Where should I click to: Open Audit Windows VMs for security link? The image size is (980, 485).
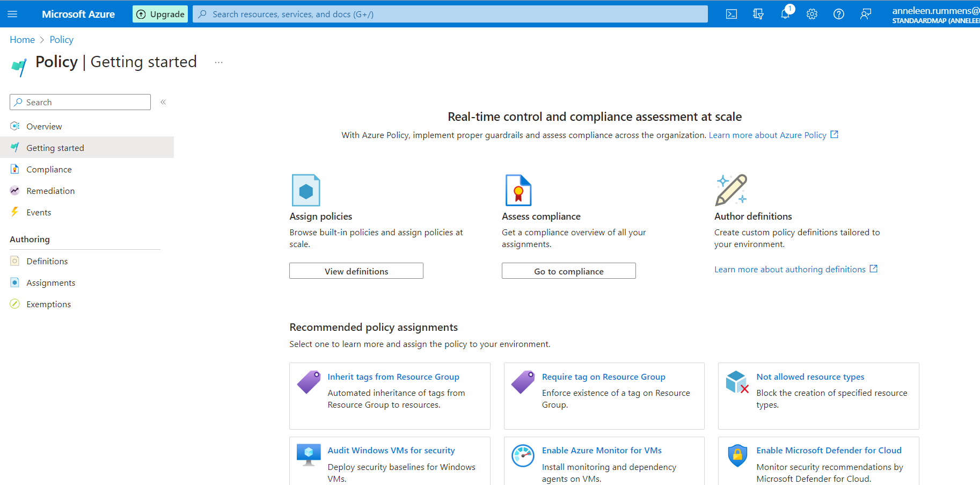click(x=391, y=451)
